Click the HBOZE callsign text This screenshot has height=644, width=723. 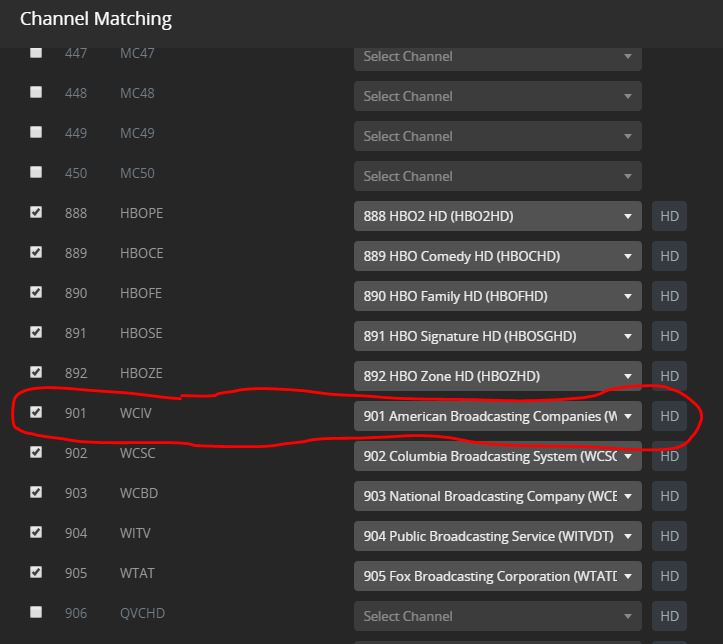point(141,373)
